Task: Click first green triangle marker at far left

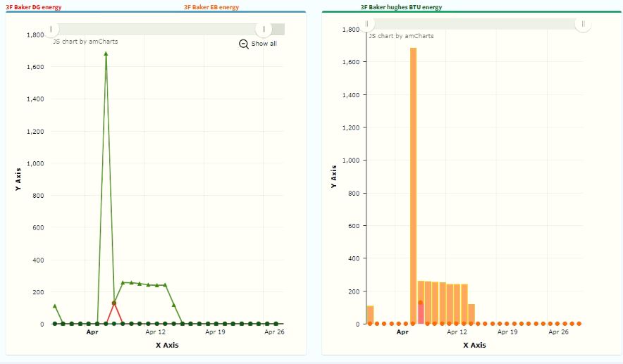Action: [54, 306]
